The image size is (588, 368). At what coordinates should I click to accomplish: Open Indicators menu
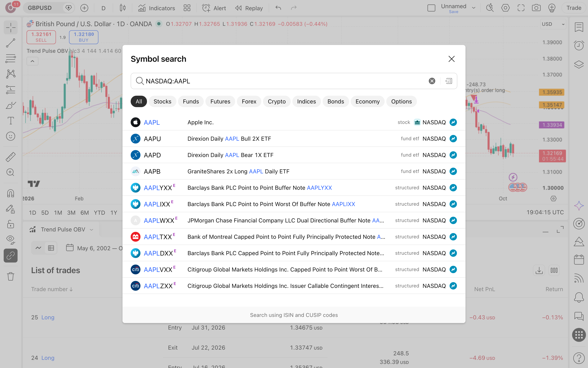point(156,8)
